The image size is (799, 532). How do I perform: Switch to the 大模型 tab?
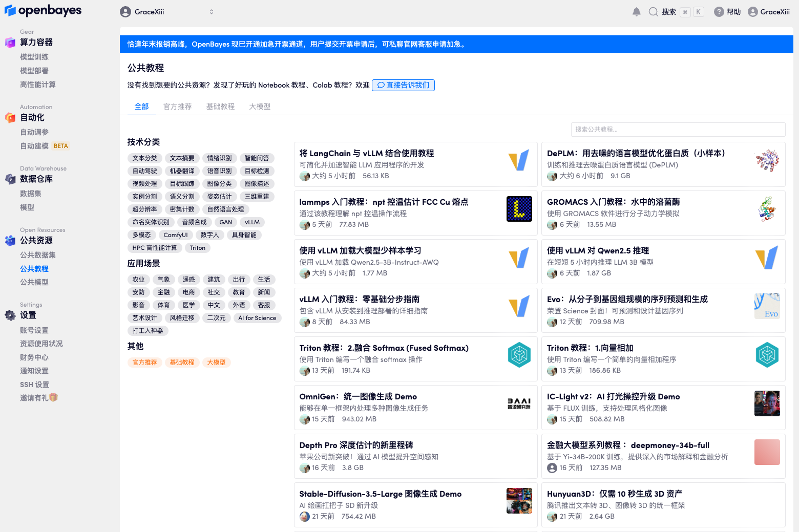pos(260,107)
